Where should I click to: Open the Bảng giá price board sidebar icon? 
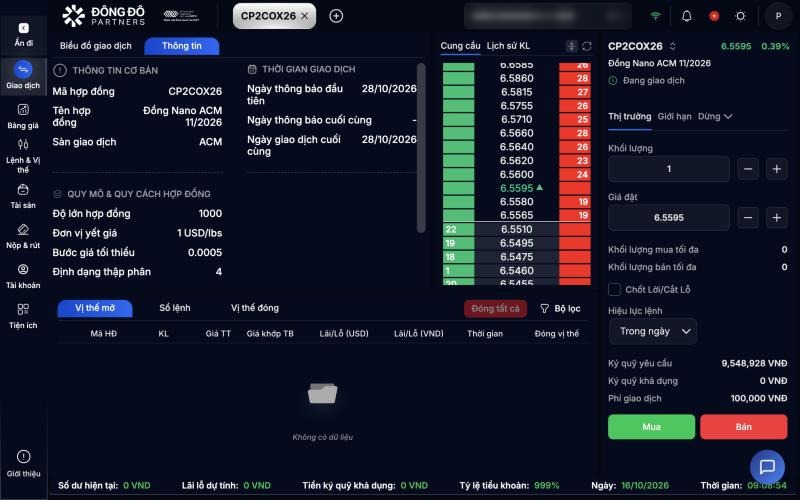coord(23,116)
